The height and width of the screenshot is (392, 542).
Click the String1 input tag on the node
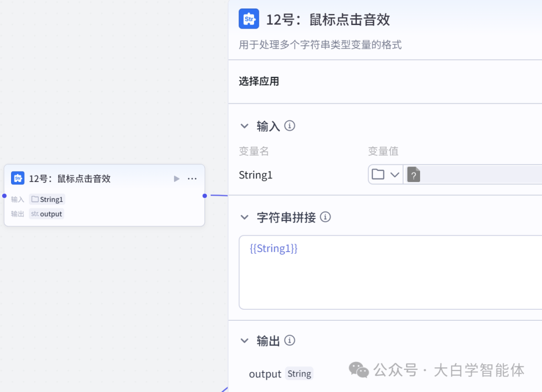click(x=47, y=200)
